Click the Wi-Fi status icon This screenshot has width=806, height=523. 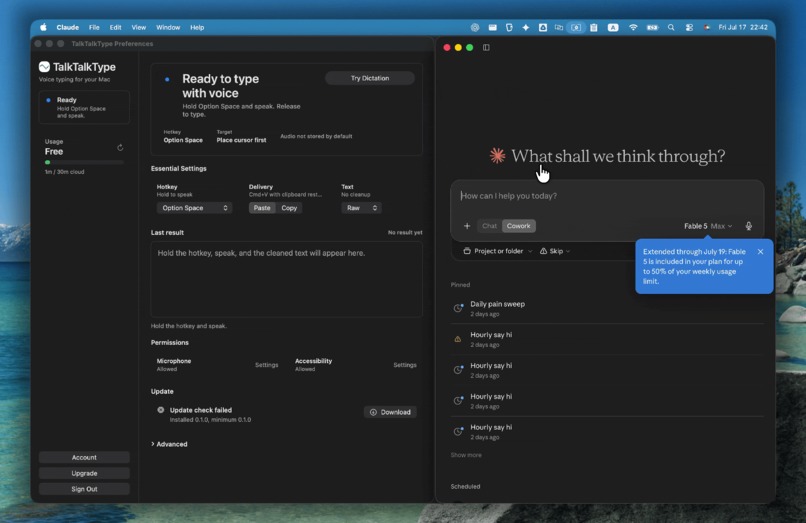coord(633,27)
